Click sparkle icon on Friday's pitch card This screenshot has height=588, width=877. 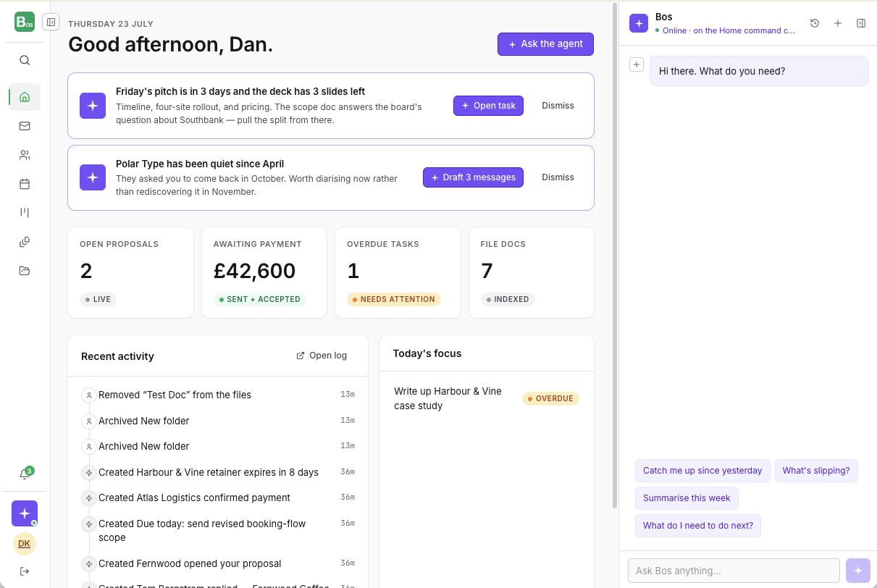click(93, 106)
